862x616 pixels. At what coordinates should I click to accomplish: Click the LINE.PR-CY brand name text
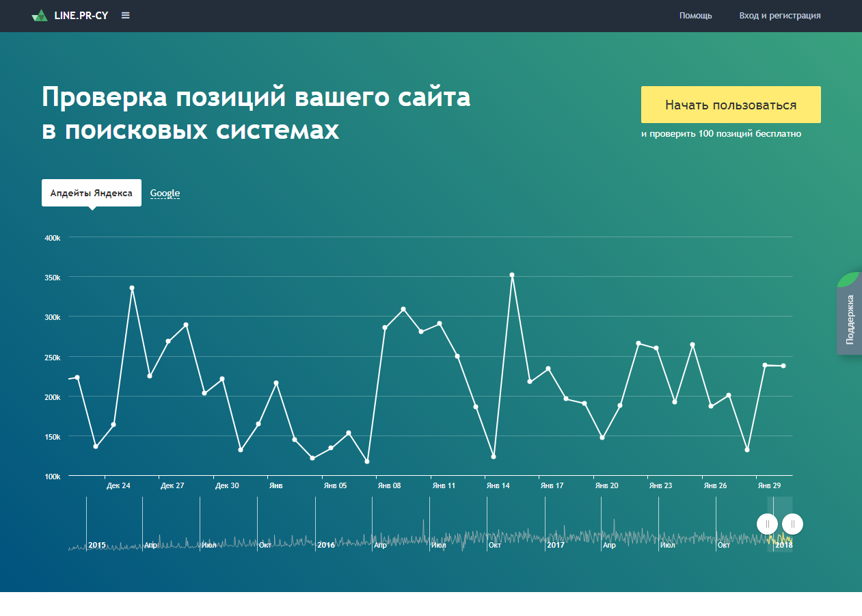81,16
